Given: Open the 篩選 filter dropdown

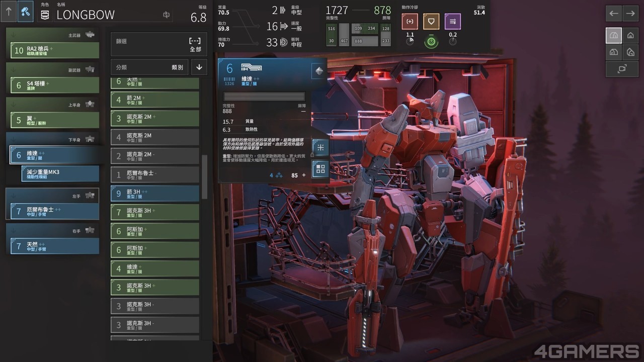Looking at the screenshot, I should tap(158, 45).
